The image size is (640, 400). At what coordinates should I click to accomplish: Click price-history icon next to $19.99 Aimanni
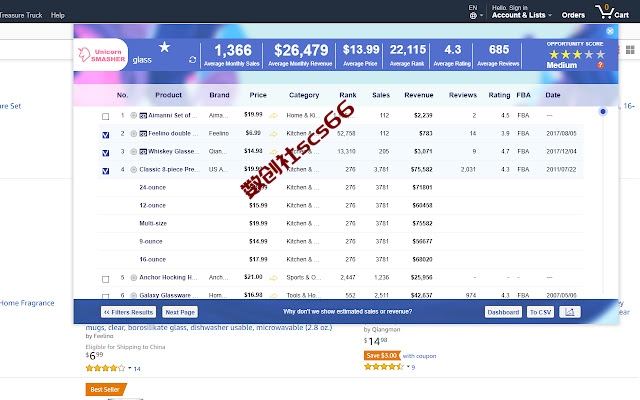pos(273,116)
